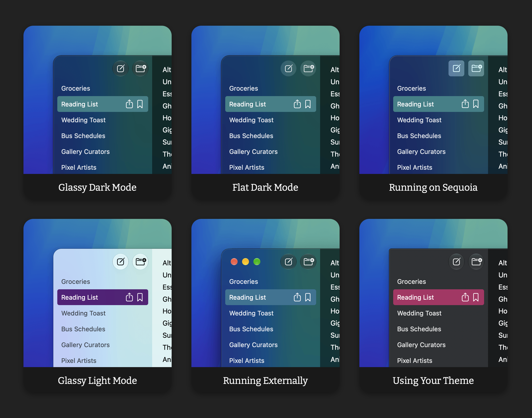Open the Using Your Theme card caption
This screenshot has height=418, width=532.
tap(433, 380)
